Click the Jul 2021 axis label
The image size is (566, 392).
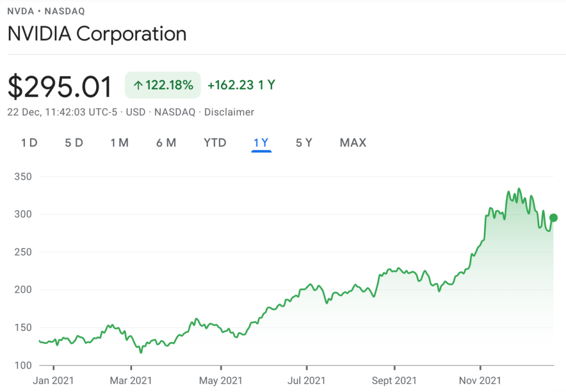tap(306, 380)
